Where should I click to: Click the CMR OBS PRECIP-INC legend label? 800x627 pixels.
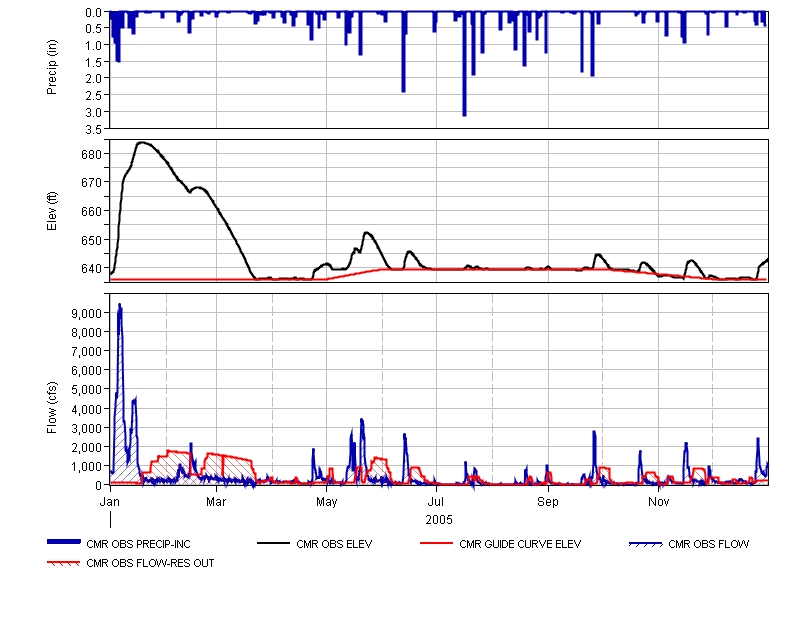tap(138, 544)
